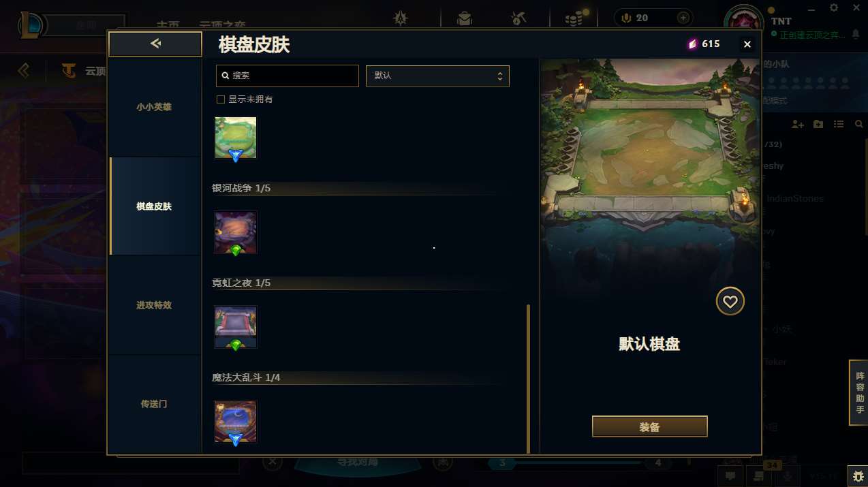Select the 银河战争 board thumbnail
This screenshot has width=868, height=487.
(x=236, y=233)
